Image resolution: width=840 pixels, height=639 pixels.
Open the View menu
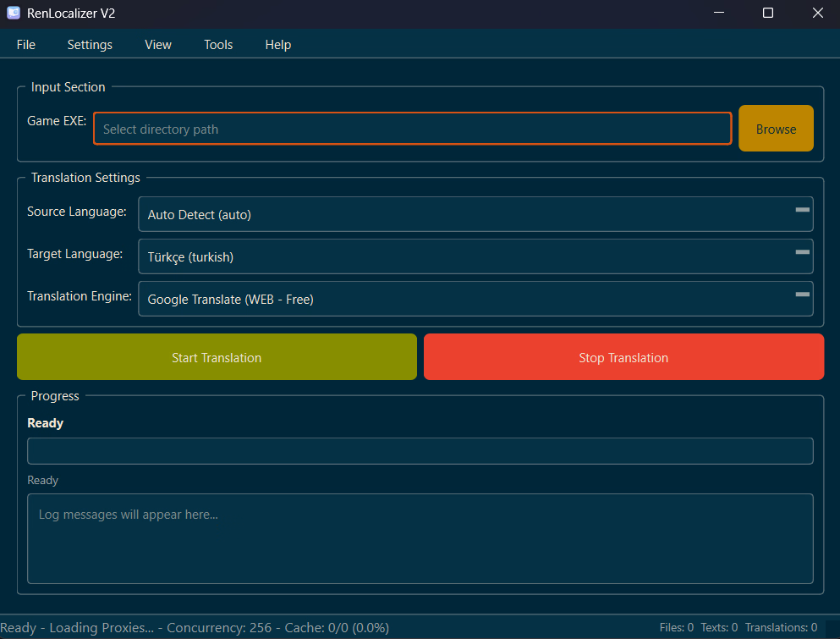click(x=158, y=45)
